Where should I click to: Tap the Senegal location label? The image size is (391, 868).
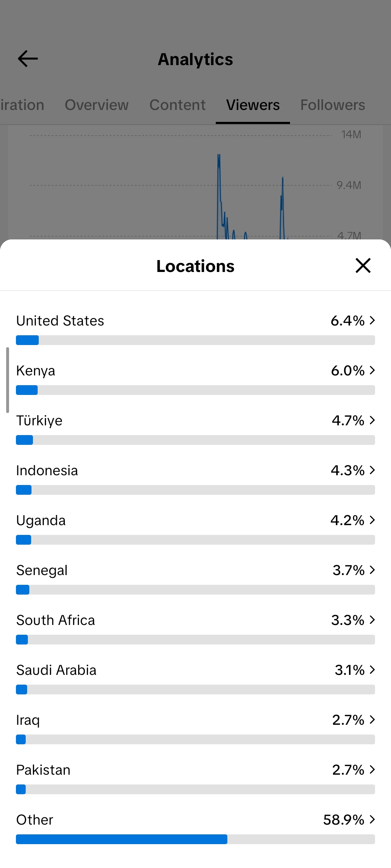tap(42, 570)
